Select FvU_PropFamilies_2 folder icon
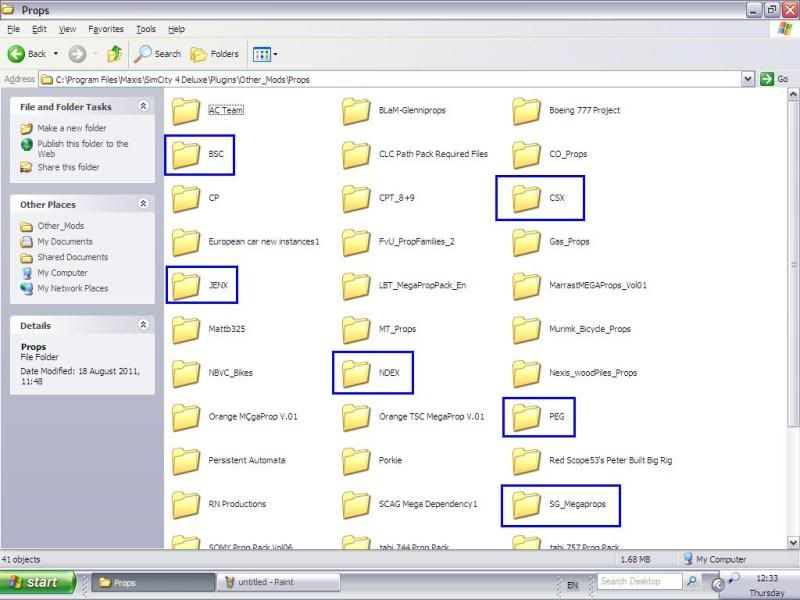Image resolution: width=800 pixels, height=600 pixels. [356, 242]
